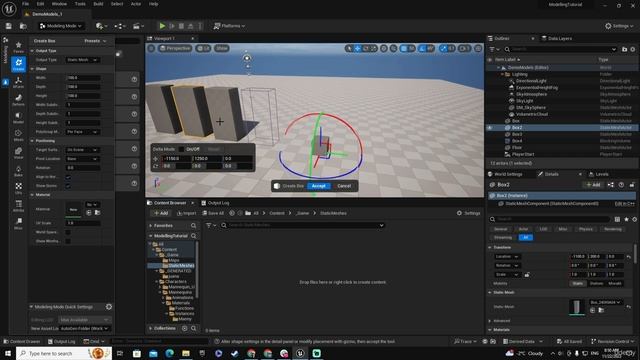Click the viewport options menu icon
Screen dimensions: 640x360
tap(151, 48)
